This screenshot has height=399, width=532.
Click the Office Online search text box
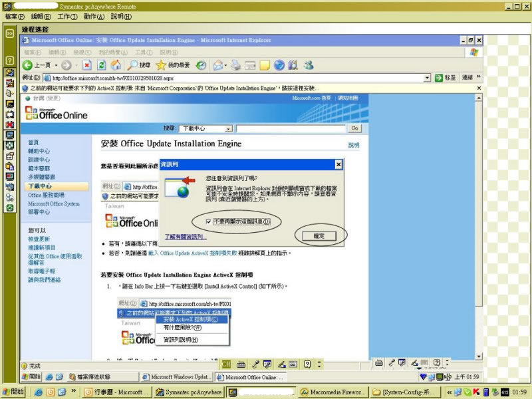tap(291, 128)
